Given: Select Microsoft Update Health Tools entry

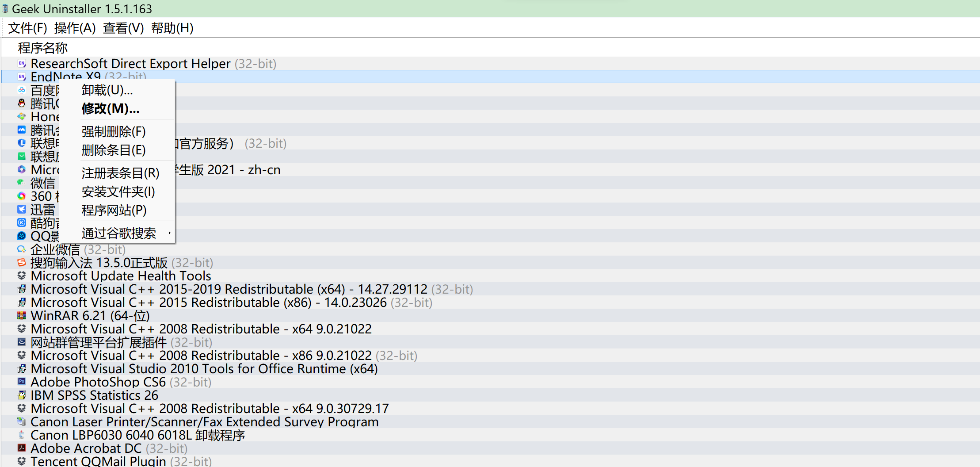Looking at the screenshot, I should coord(491,276).
